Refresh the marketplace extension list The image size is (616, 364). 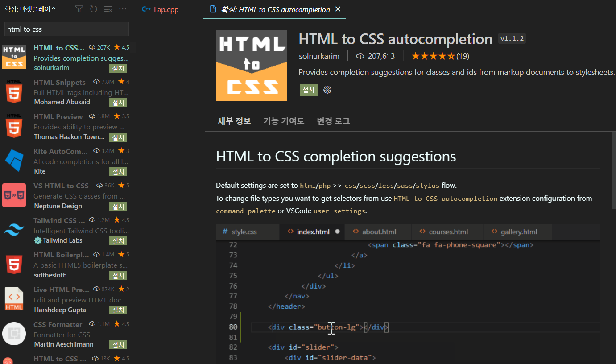click(93, 9)
